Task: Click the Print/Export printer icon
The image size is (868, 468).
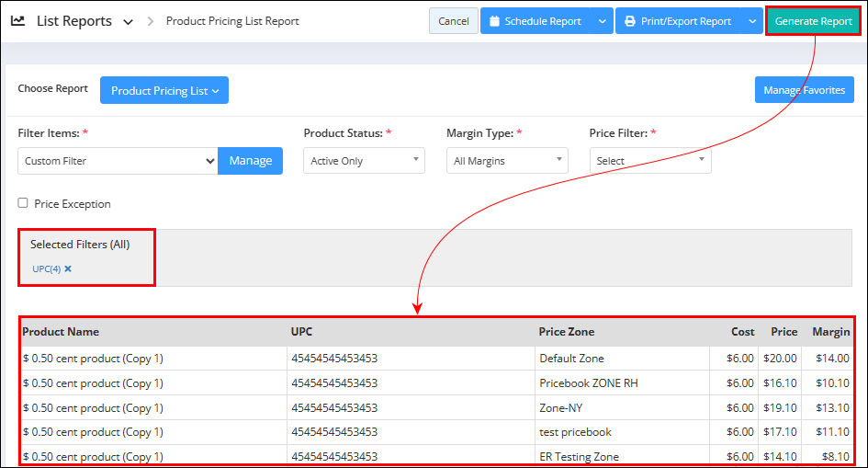Action: click(630, 21)
